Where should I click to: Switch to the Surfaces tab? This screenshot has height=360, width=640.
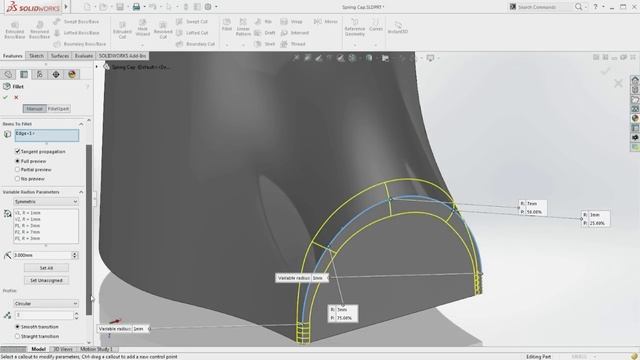coord(60,56)
